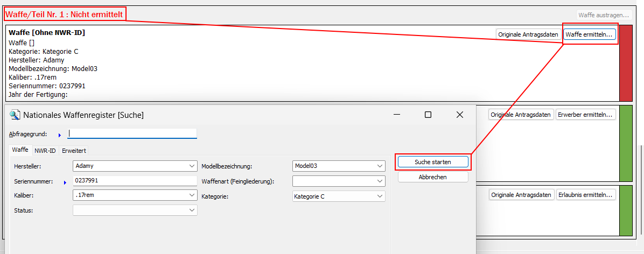The height and width of the screenshot is (254, 644).
Task: Switch to the NWR-ID tab
Action: click(x=45, y=151)
